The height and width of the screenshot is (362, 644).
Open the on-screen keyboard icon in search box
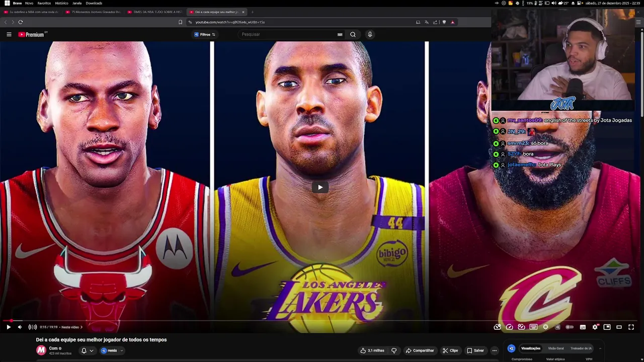tap(340, 34)
